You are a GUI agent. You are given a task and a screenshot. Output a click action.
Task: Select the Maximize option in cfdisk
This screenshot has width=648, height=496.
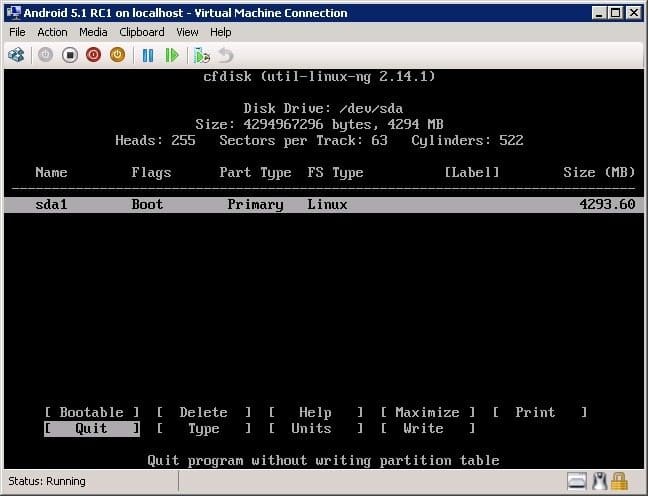[428, 412]
